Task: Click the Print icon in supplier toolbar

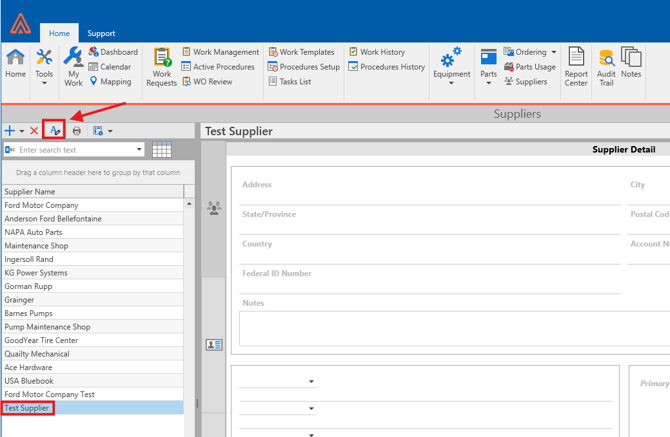Action: point(77,131)
